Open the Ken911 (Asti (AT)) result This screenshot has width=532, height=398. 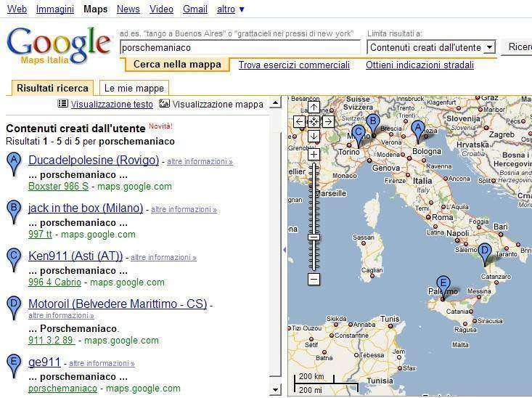coord(75,256)
